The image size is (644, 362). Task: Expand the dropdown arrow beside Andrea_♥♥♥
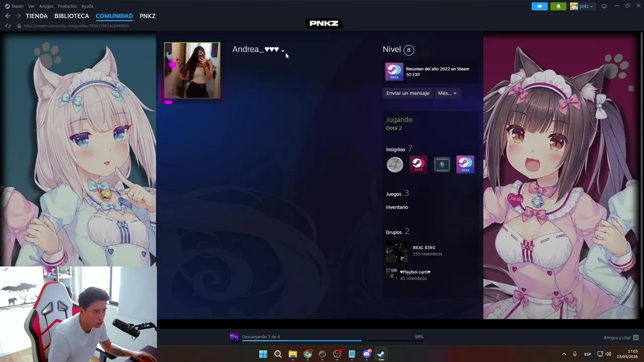coord(283,50)
